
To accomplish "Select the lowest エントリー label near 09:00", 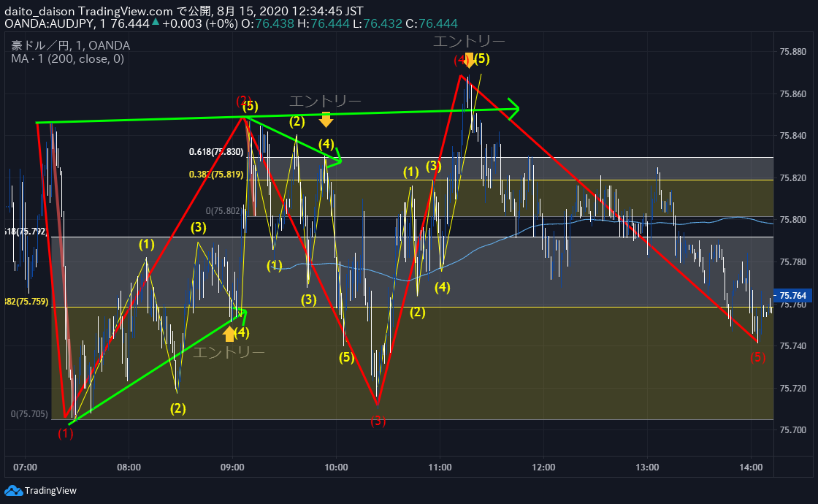I will tap(229, 352).
